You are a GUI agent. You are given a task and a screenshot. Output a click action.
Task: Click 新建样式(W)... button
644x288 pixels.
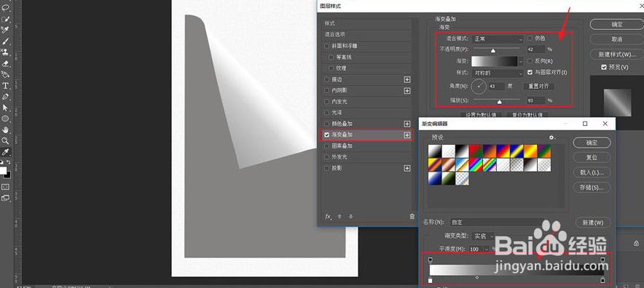pos(617,55)
